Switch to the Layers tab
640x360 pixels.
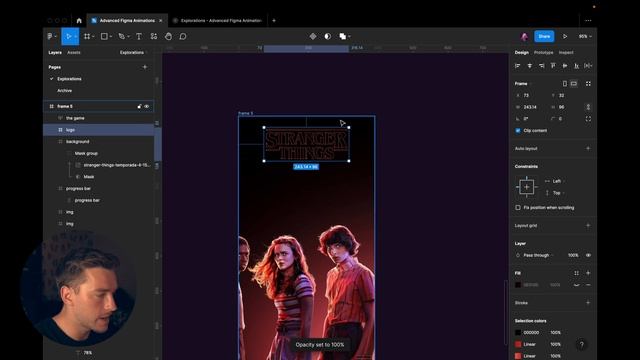point(55,53)
